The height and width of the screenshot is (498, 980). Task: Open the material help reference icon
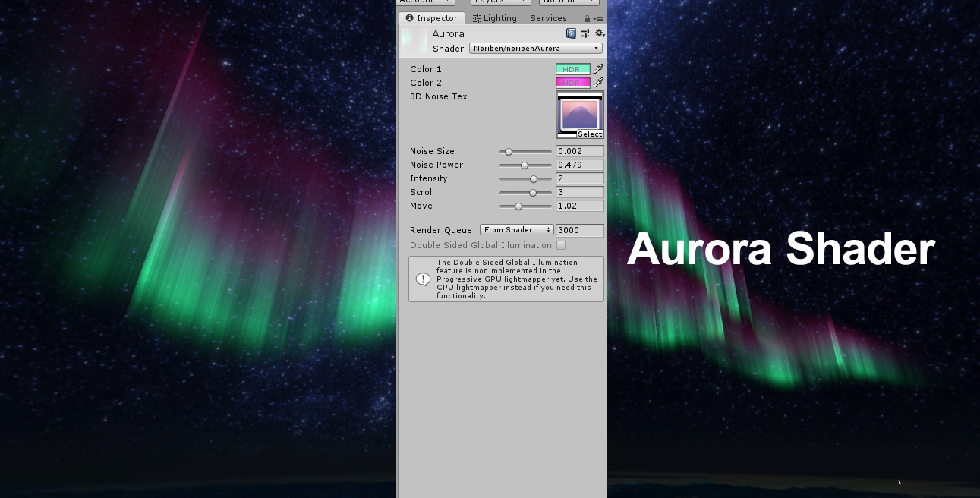point(572,33)
